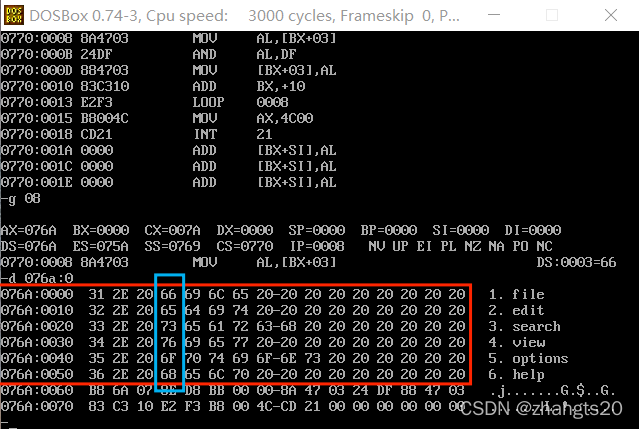The height and width of the screenshot is (429, 639).
Task: Click the '3. search' ASCII text
Action: tap(524, 326)
